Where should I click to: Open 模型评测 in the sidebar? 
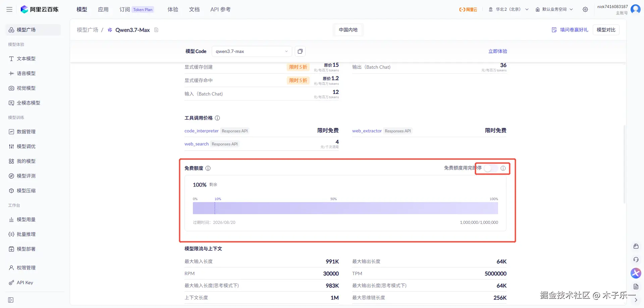point(33,176)
